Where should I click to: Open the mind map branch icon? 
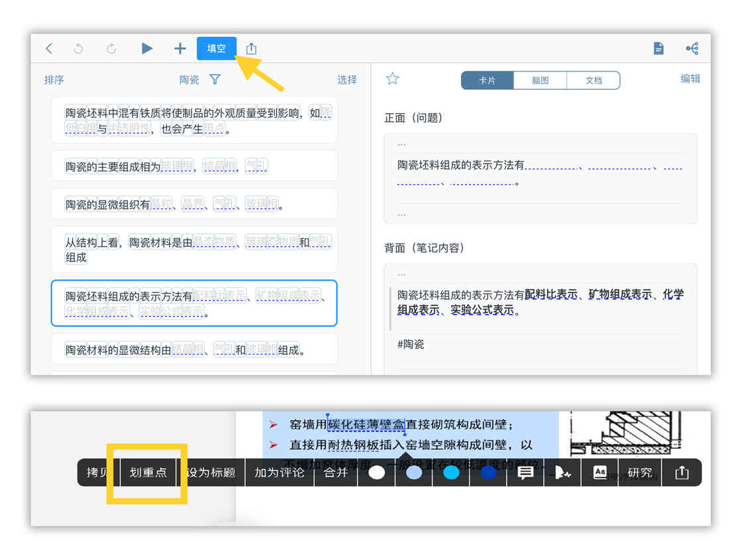[x=692, y=48]
